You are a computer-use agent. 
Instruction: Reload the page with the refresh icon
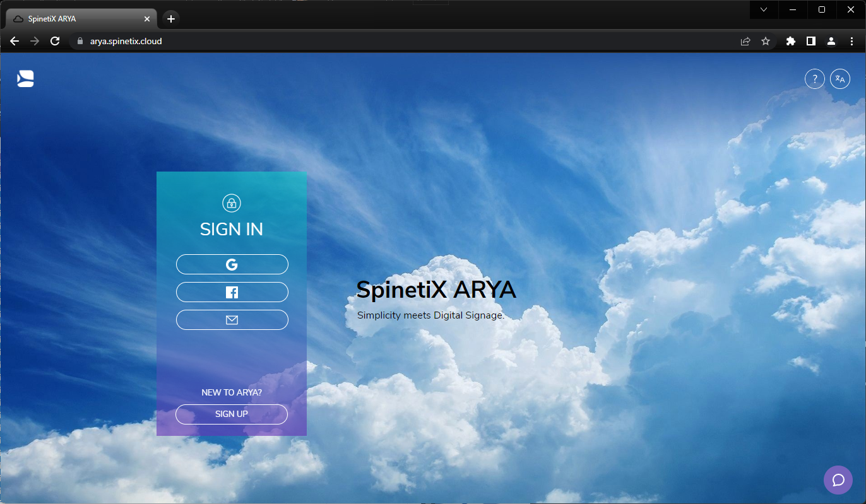[x=55, y=41]
